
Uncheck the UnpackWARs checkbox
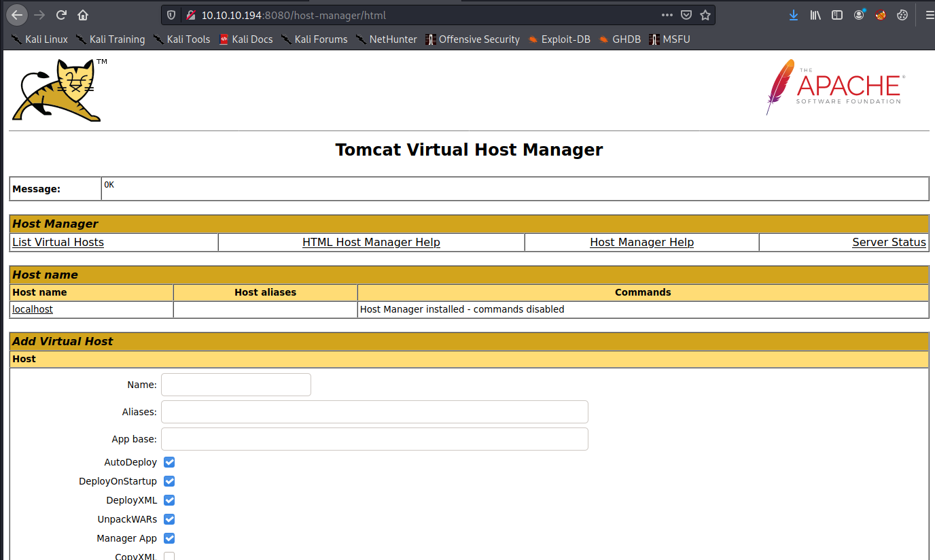click(x=169, y=519)
